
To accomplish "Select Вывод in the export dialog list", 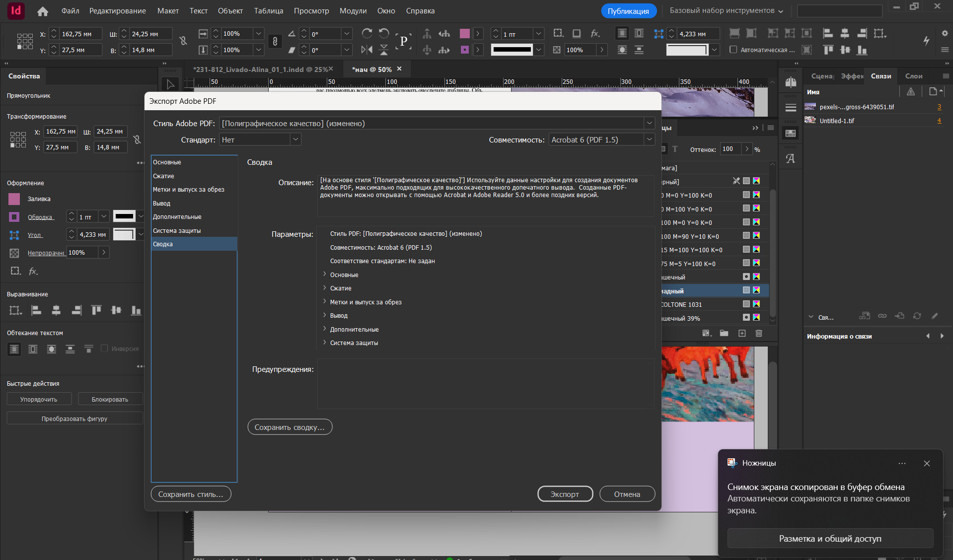I will pos(194,204).
